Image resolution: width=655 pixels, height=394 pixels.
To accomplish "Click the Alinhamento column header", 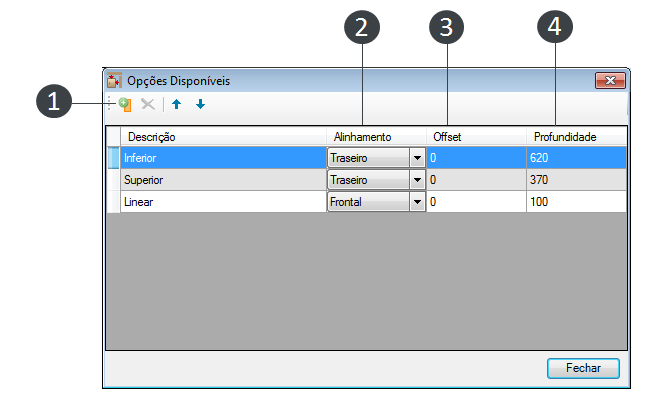I will pos(376,137).
